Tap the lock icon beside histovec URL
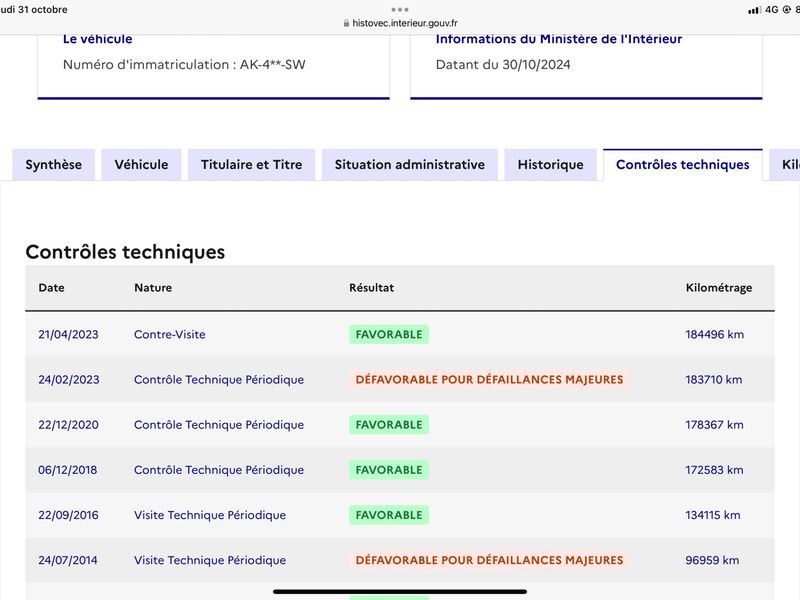Image resolution: width=800 pixels, height=600 pixels. (346, 23)
